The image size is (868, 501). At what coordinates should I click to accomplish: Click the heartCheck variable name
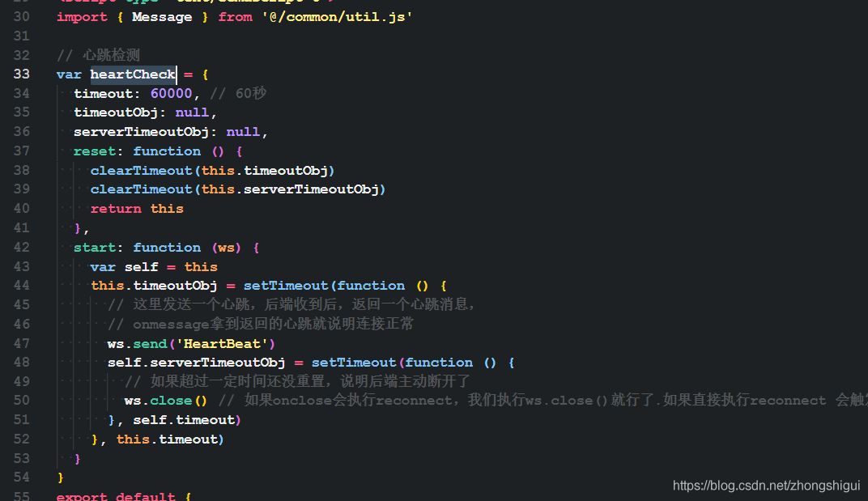point(133,74)
